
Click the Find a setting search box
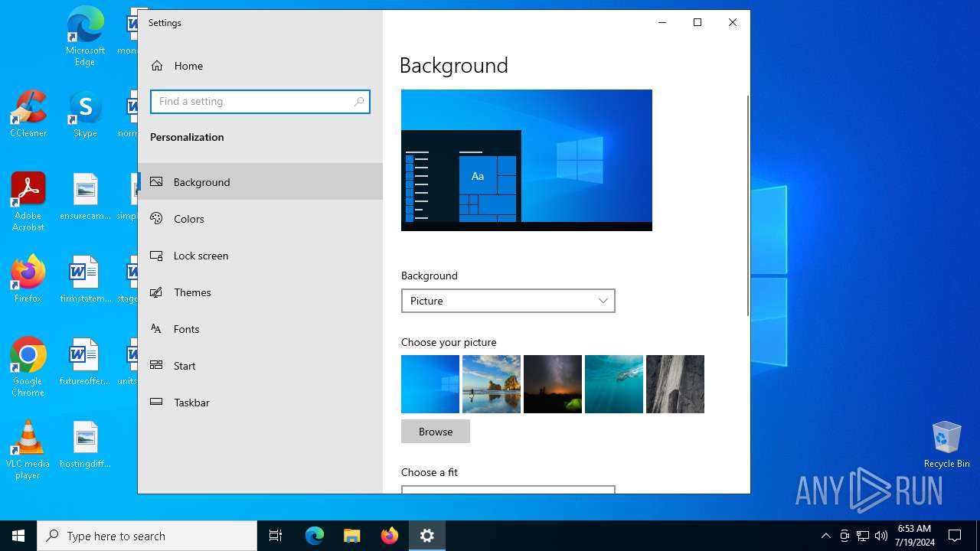tap(260, 102)
